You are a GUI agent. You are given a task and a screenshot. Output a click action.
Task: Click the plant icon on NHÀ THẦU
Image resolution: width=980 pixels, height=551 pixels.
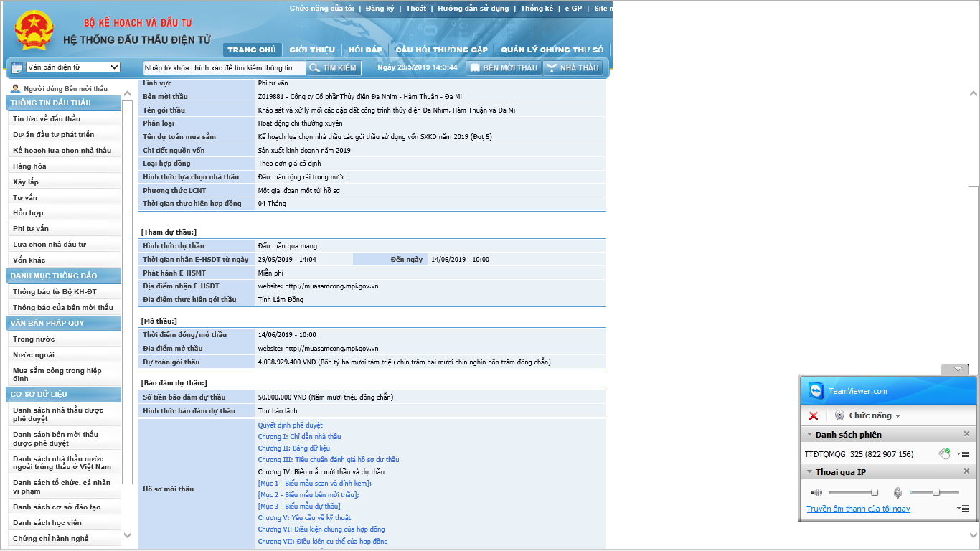click(x=551, y=67)
